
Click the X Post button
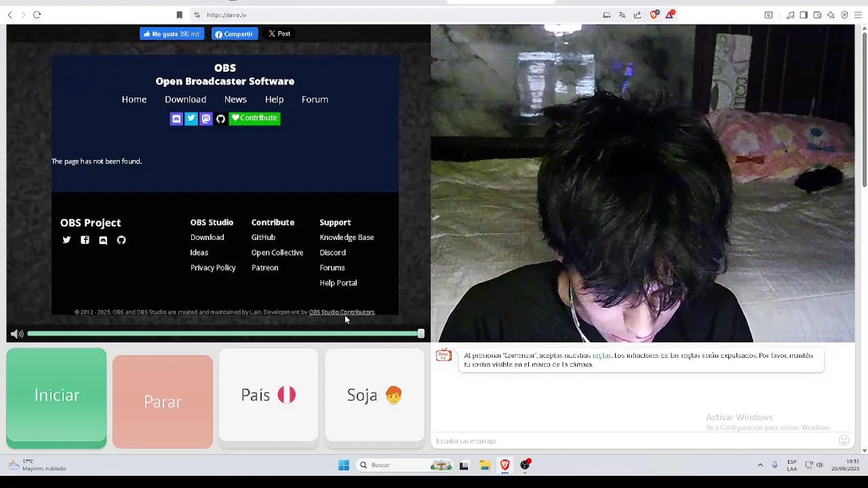279,34
